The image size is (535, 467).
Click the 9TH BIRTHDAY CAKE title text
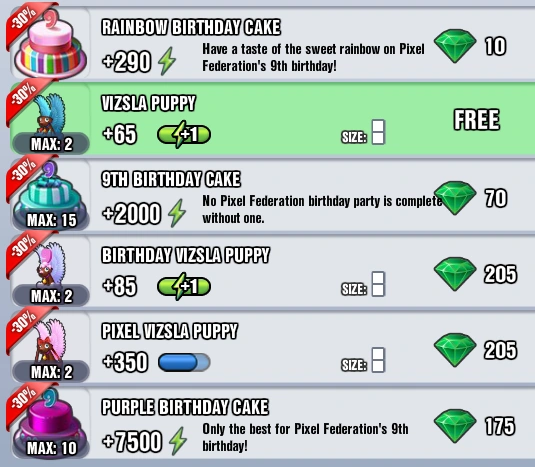tap(171, 179)
